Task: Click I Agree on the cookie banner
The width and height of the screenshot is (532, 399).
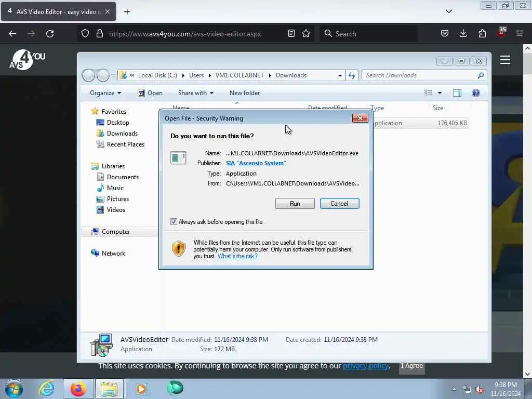Action: point(411,366)
